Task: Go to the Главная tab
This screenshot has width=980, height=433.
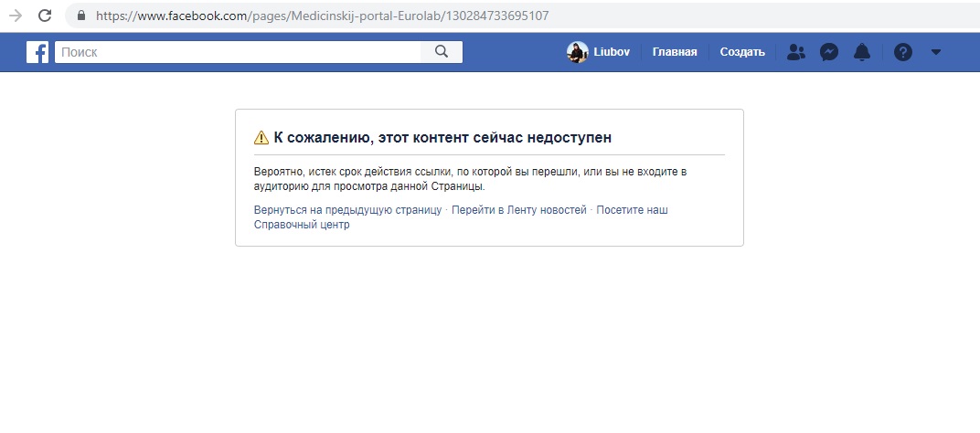Action: click(675, 52)
